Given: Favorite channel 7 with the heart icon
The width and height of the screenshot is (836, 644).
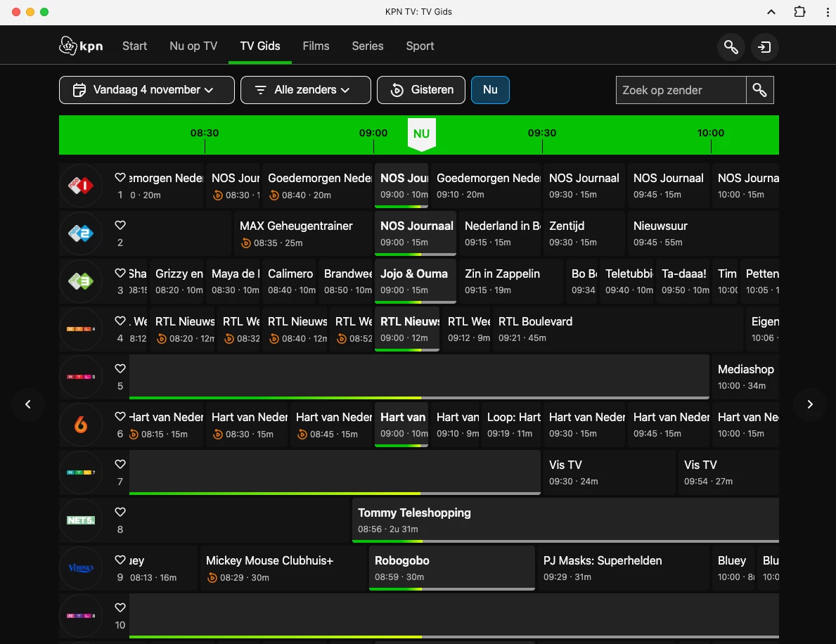Looking at the screenshot, I should [120, 464].
